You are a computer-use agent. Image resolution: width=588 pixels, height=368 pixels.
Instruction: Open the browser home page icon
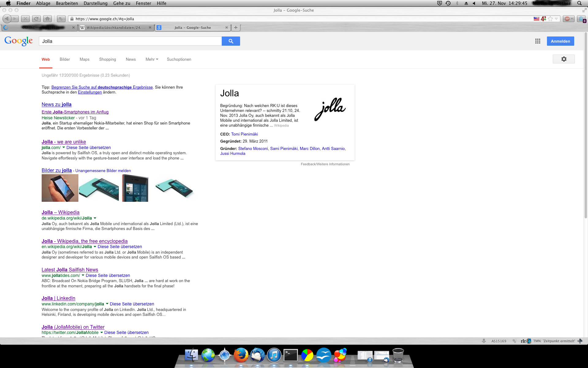pyautogui.click(x=47, y=19)
